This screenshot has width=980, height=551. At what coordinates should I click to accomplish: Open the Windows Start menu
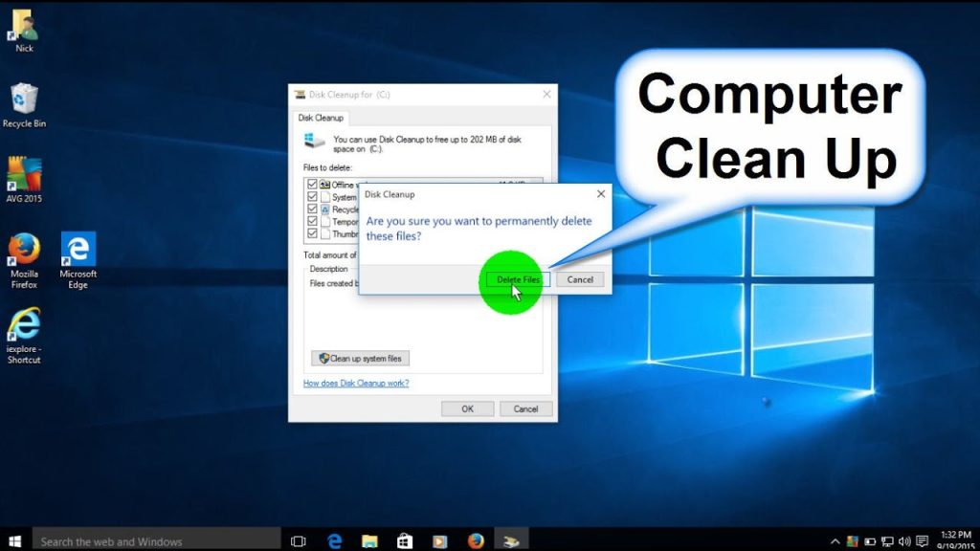point(15,541)
